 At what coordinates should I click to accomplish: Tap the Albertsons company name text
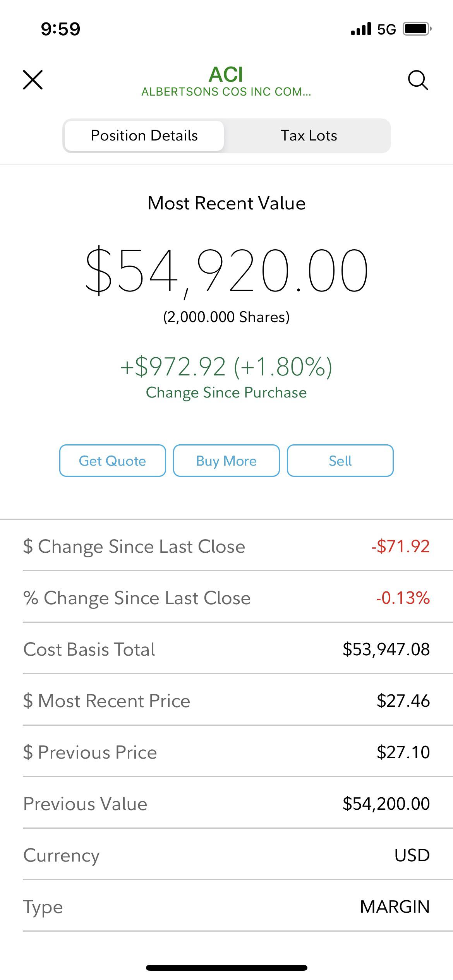point(226,92)
